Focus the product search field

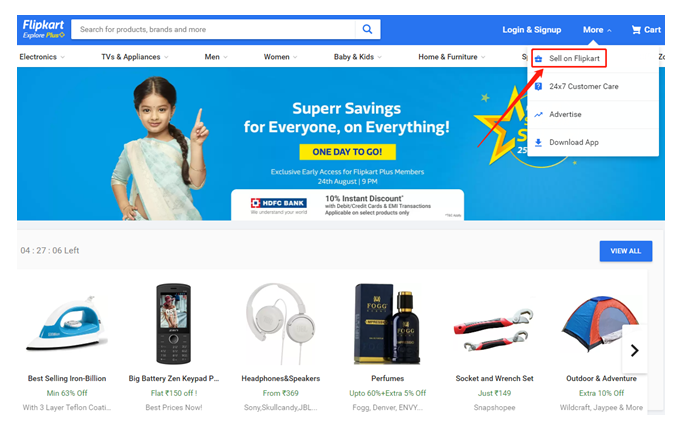(213, 29)
